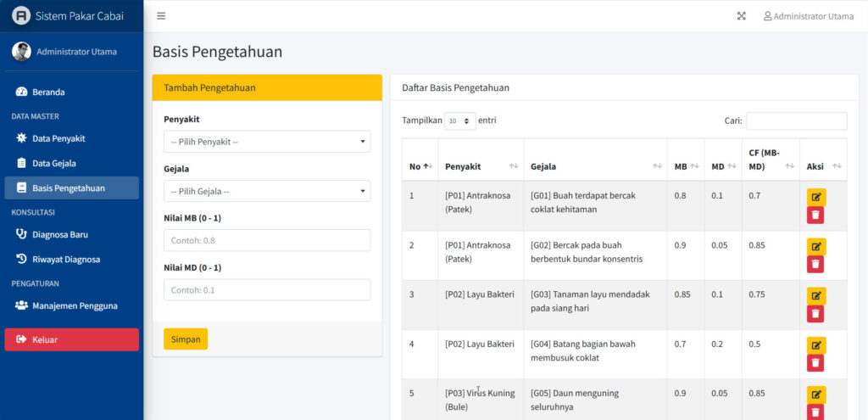Open the Pilih Penyakit dropdown
The height and width of the screenshot is (420, 868).
pos(267,142)
